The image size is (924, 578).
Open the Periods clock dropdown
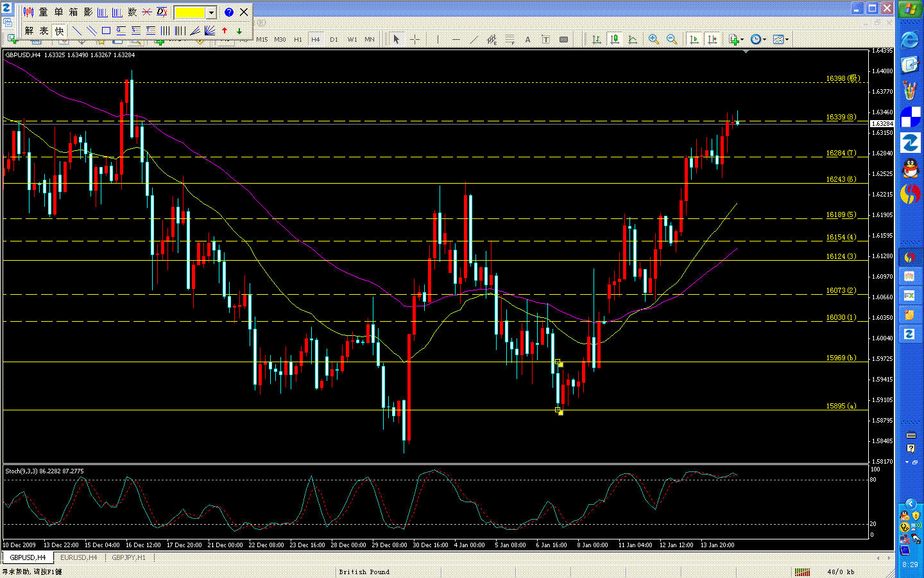click(758, 40)
